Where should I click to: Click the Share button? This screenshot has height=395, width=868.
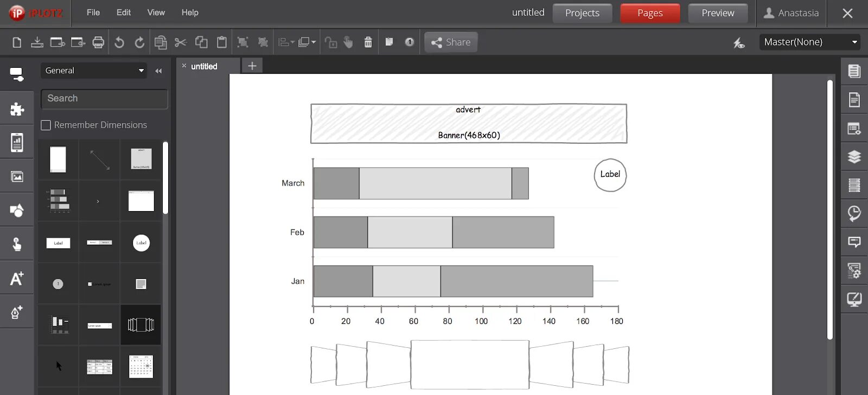tap(451, 42)
